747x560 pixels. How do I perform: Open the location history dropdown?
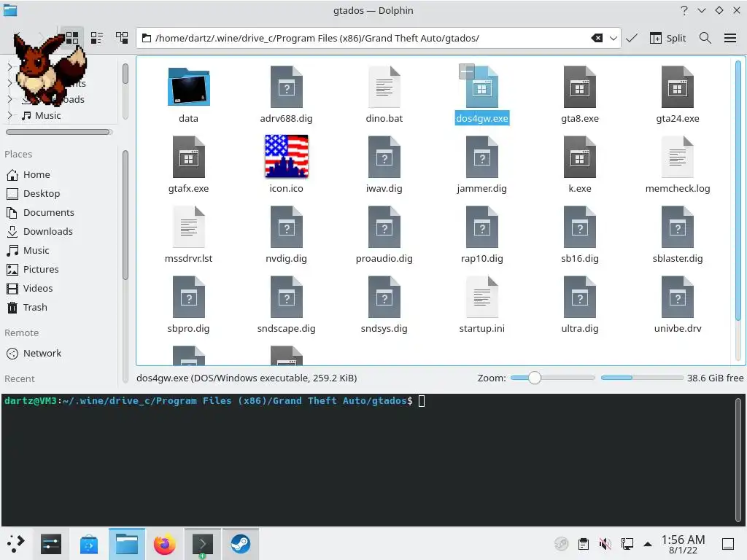[x=613, y=38]
